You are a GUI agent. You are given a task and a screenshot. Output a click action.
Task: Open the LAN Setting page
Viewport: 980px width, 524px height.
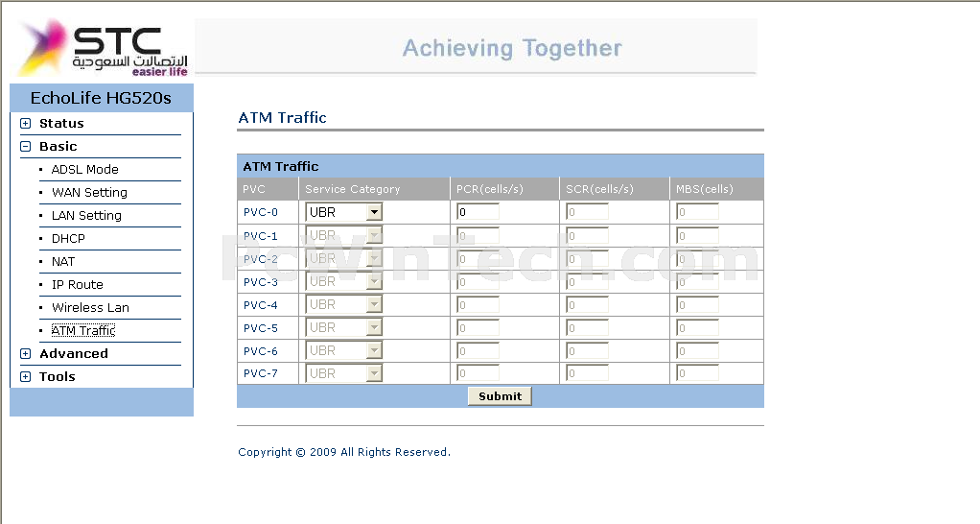coord(86,216)
